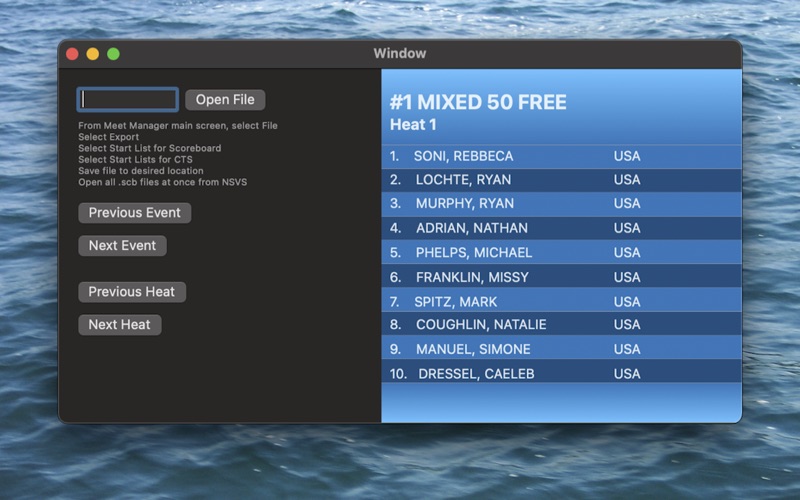
Task: Select lane 6 FRANKLIN, MISSY
Action: tap(561, 276)
